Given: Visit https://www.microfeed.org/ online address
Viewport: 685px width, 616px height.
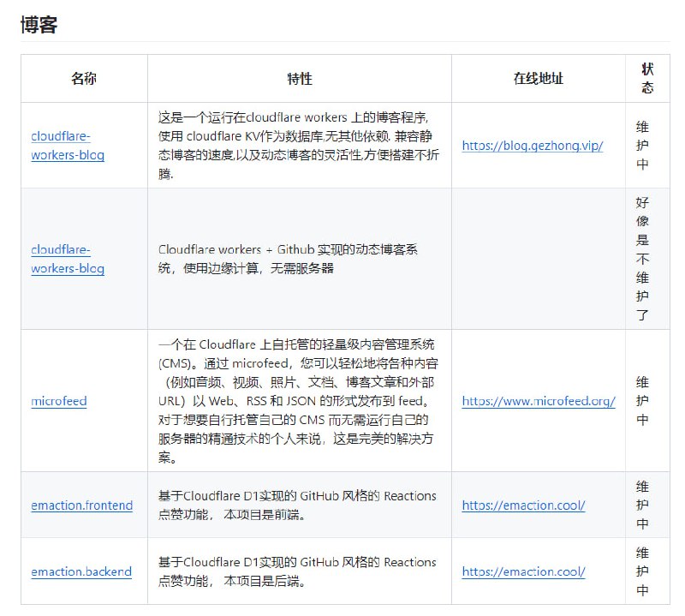Looking at the screenshot, I should pos(539,401).
